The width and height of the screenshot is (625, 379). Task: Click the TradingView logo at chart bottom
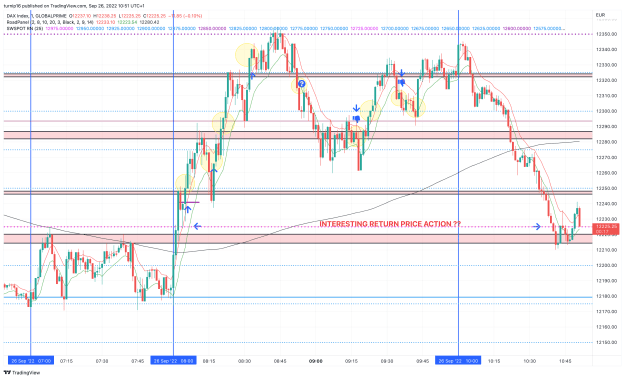(x=22, y=373)
